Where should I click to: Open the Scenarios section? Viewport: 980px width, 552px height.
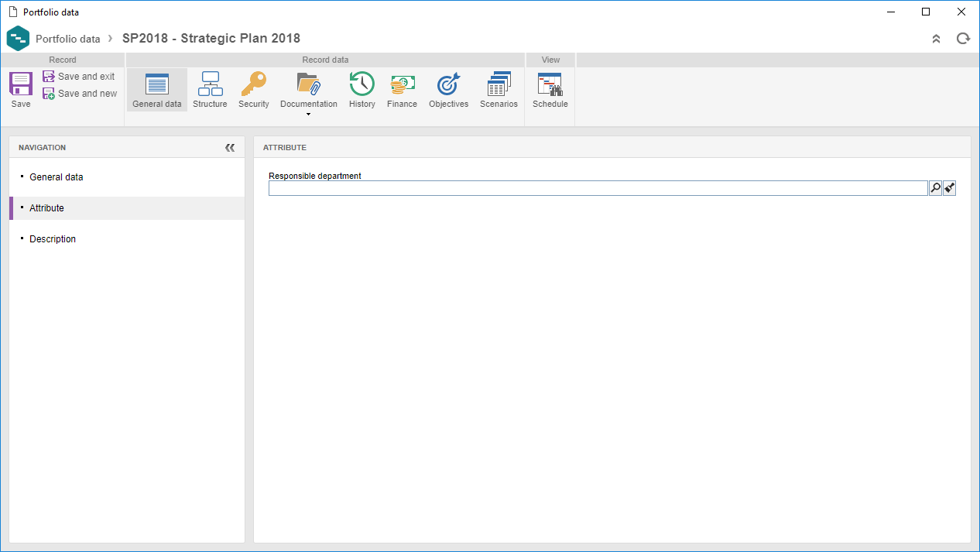499,90
